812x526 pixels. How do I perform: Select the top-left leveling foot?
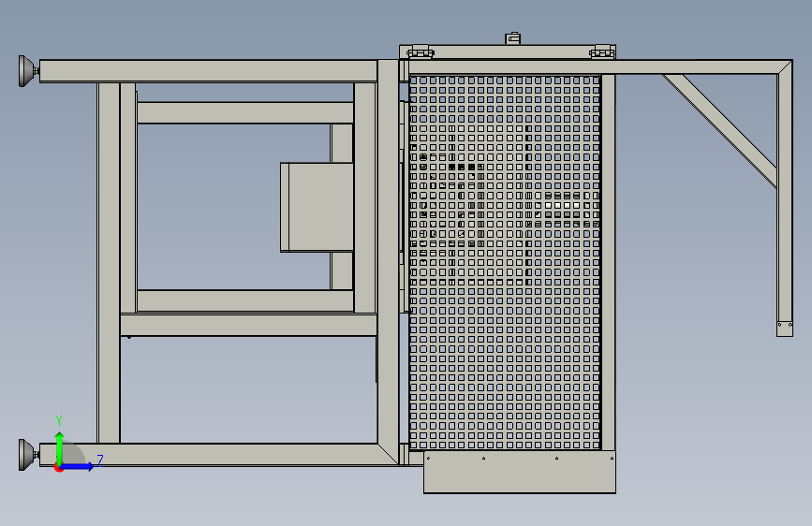(x=28, y=71)
